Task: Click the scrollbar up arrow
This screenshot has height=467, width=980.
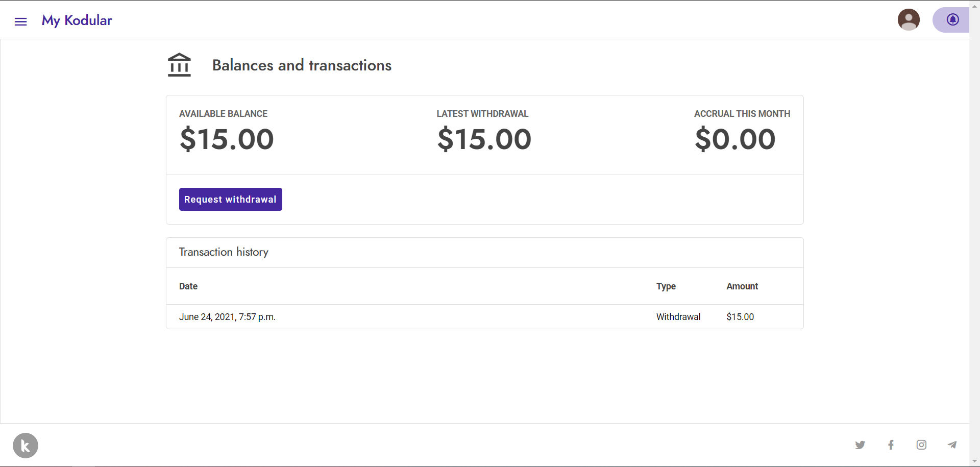Action: (x=974, y=6)
